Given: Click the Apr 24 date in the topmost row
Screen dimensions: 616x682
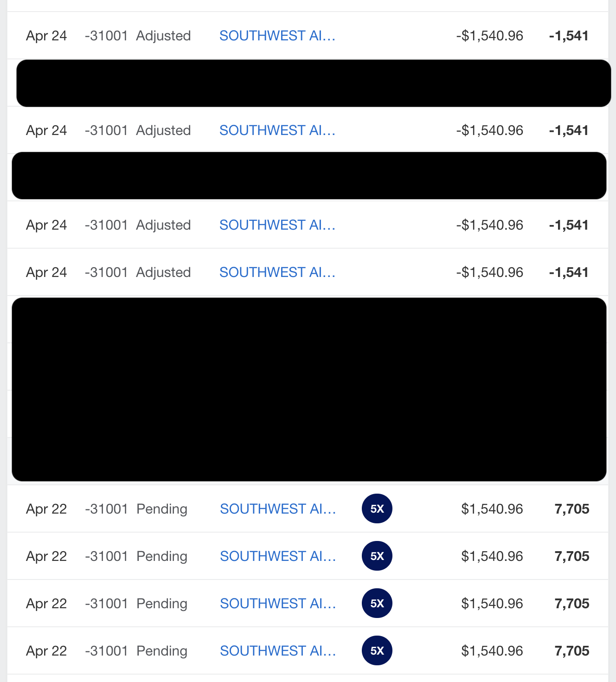Looking at the screenshot, I should [46, 36].
